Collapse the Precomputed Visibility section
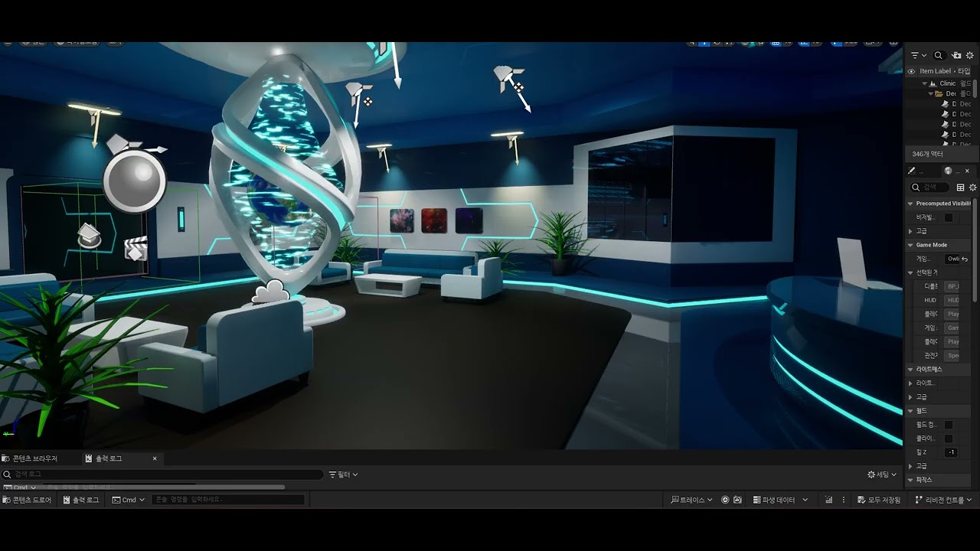 tap(910, 204)
